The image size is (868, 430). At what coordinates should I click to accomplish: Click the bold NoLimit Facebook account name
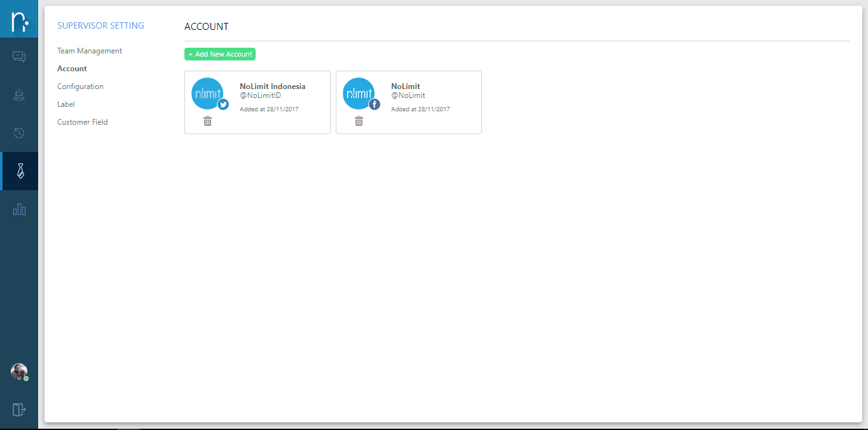tap(406, 87)
